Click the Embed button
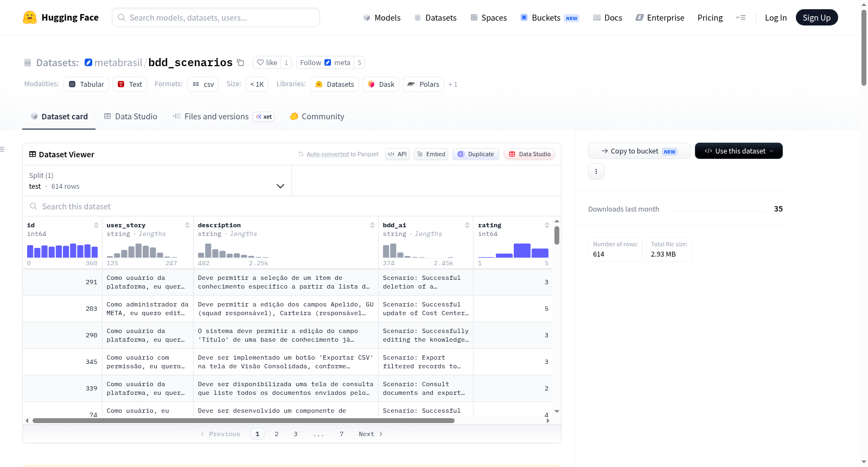The image size is (868, 467). coord(431,154)
